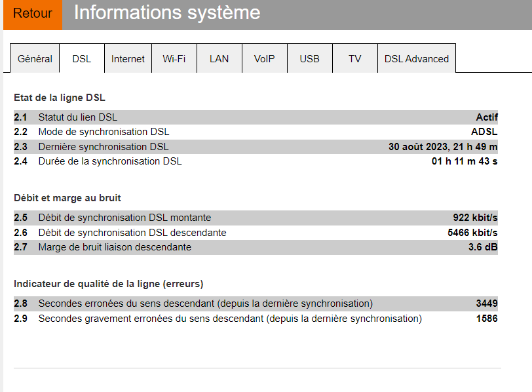Screen dimensions: 532x392
Task: Switch to the DSL Advanced tab
Action: coord(417,58)
